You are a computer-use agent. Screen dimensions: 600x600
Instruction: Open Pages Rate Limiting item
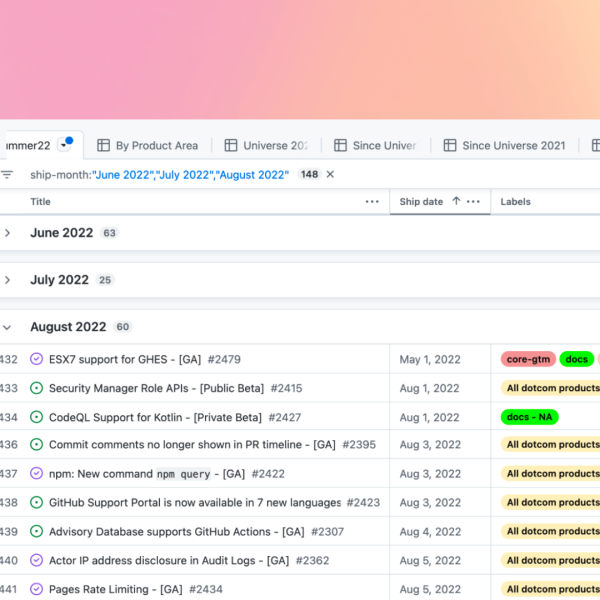(116, 589)
